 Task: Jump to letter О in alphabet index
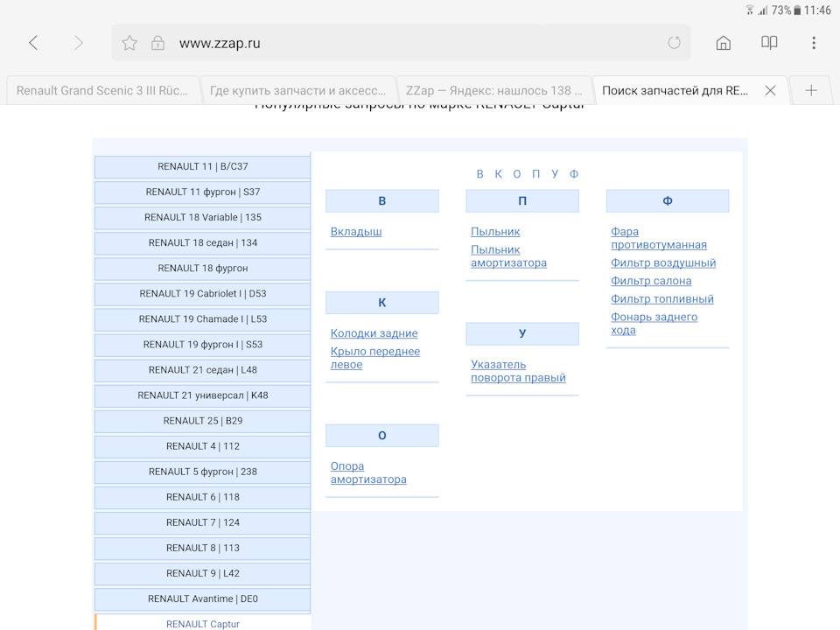(517, 174)
